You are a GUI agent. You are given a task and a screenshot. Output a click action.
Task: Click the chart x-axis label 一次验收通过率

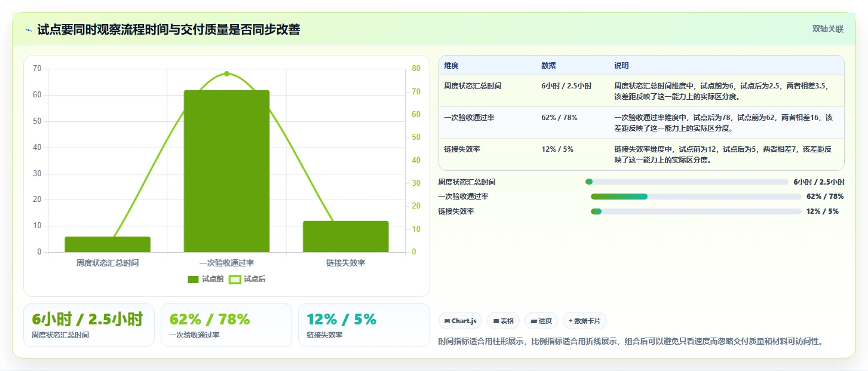pos(226,263)
